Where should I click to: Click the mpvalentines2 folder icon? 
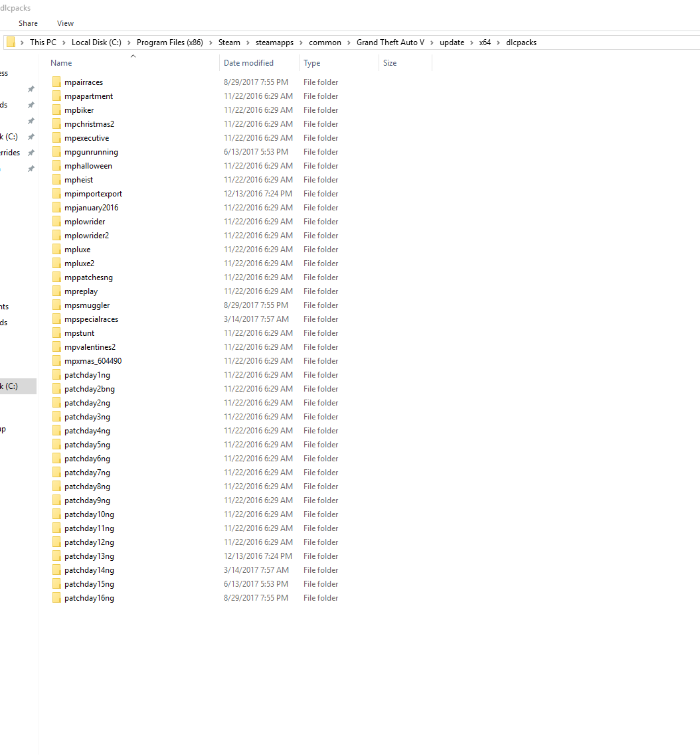56,347
